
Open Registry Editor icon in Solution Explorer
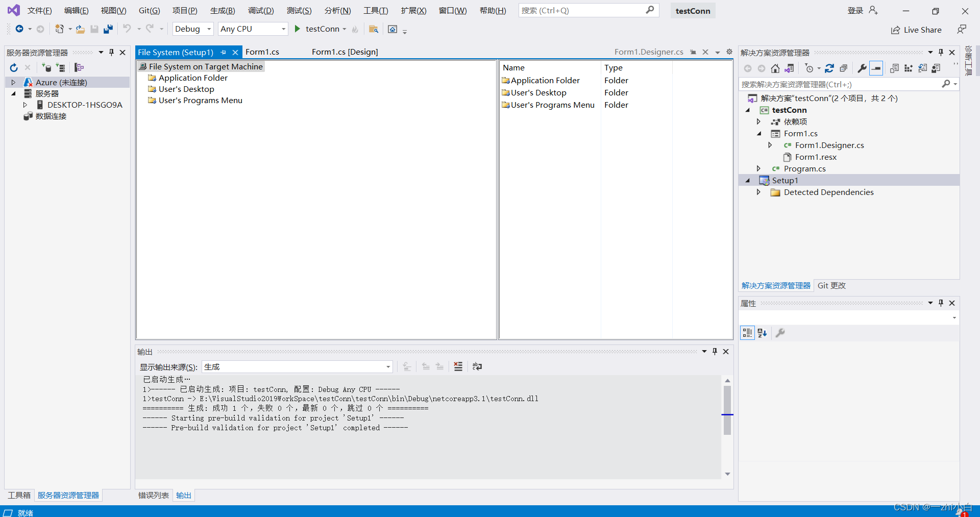pyautogui.click(x=909, y=68)
